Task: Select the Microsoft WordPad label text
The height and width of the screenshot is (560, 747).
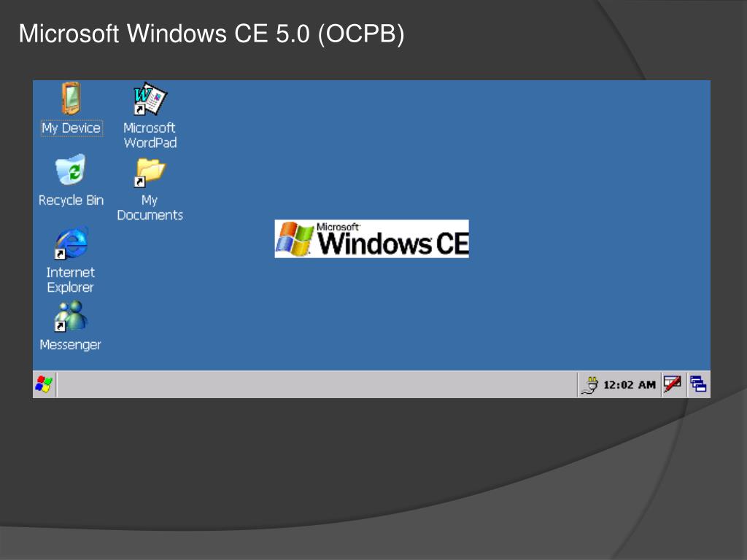Action: pyautogui.click(x=150, y=135)
